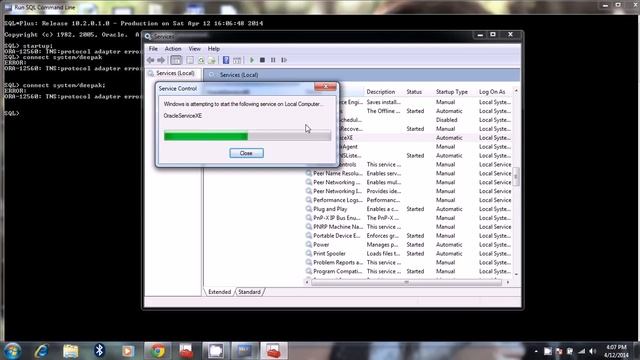Open Windows Media Player taskbar icon
The width and height of the screenshot is (640, 360).
pos(128,351)
